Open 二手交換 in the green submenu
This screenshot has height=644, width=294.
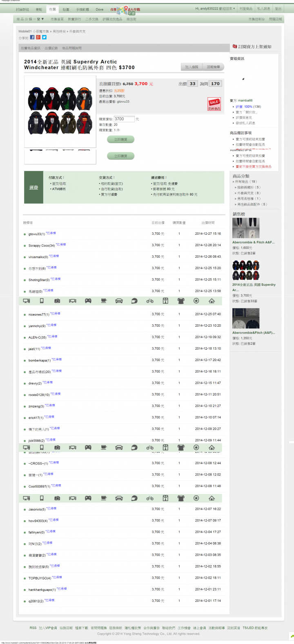point(92,19)
